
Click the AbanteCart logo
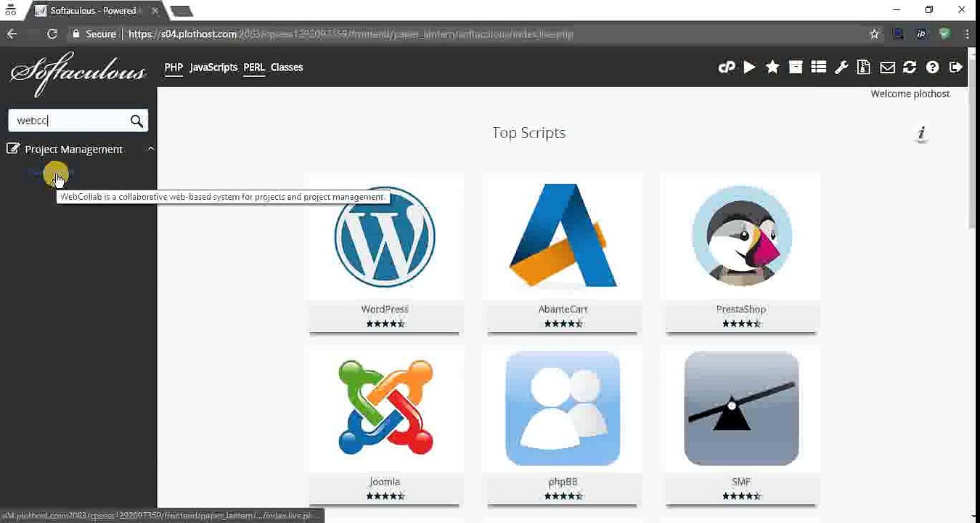point(563,235)
